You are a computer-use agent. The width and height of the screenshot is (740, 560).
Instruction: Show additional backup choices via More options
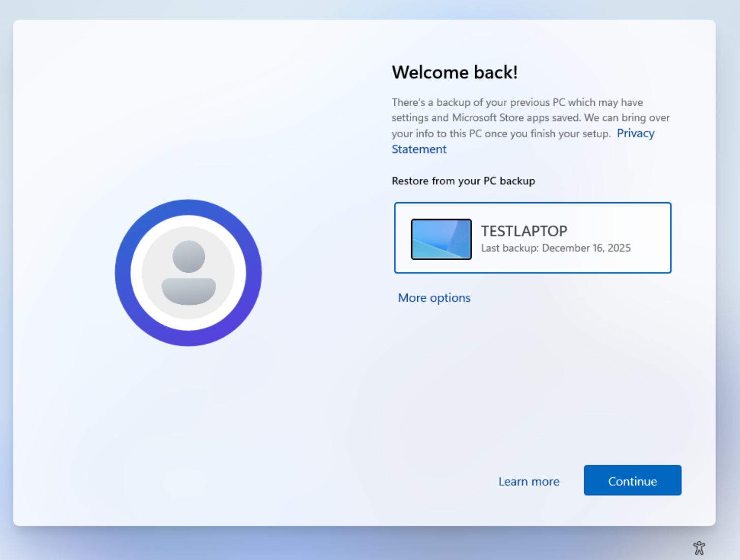coord(434,298)
